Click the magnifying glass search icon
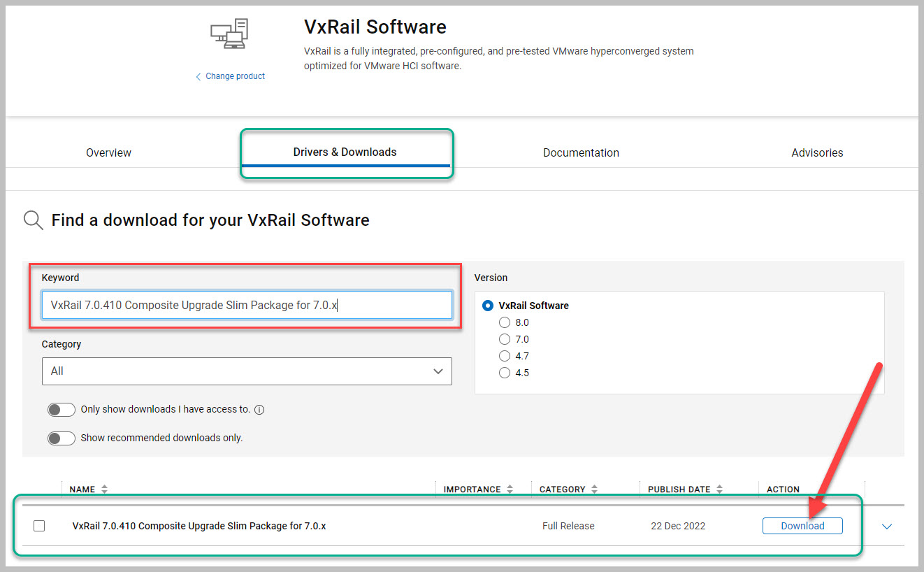The image size is (924, 572). (33, 220)
